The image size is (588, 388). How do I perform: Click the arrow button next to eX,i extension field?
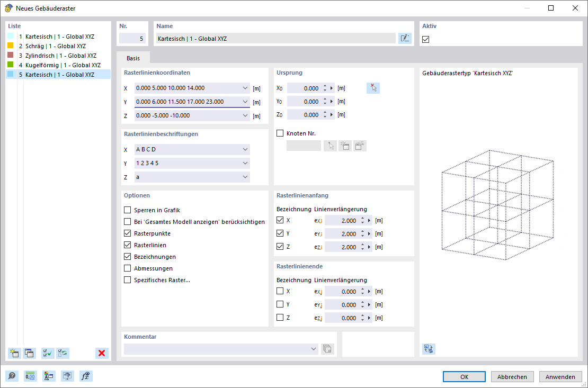tap(369, 221)
